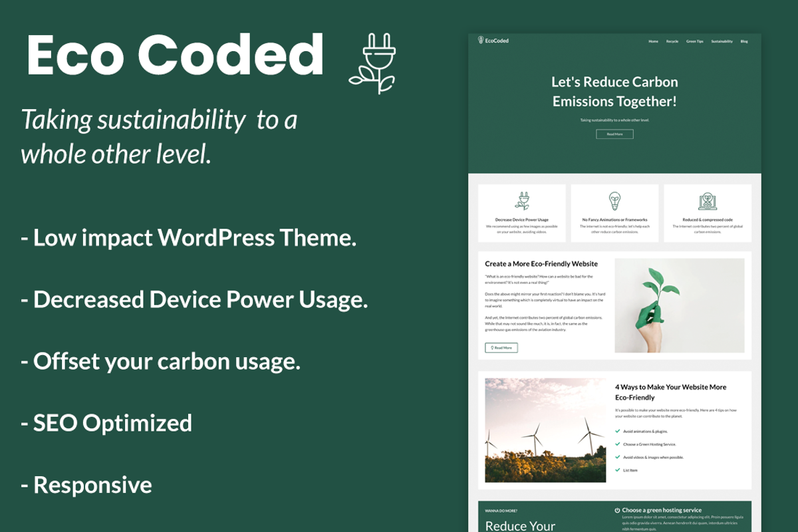798x532 pixels.
Task: Click the Offset your carbon usage bullet
Action: pos(160,362)
